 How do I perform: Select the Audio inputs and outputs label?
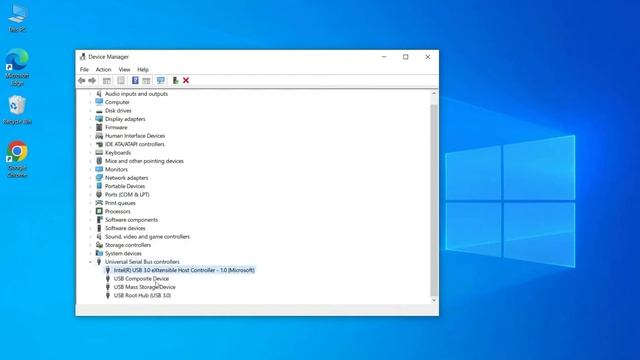pyautogui.click(x=136, y=93)
